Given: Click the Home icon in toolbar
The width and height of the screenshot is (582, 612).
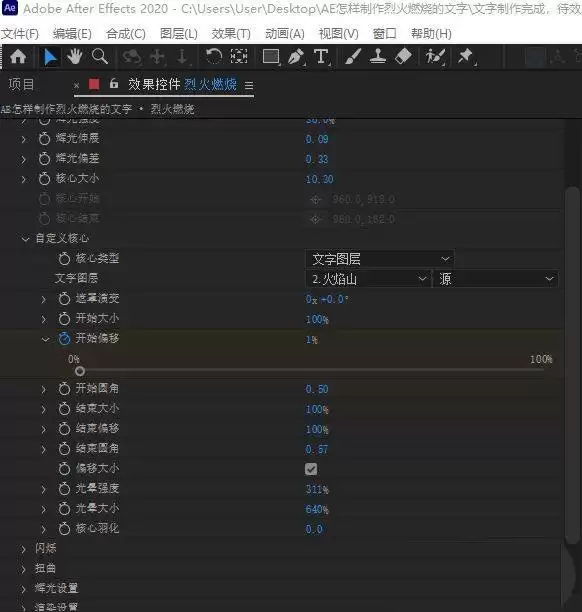Looking at the screenshot, I should click(18, 57).
